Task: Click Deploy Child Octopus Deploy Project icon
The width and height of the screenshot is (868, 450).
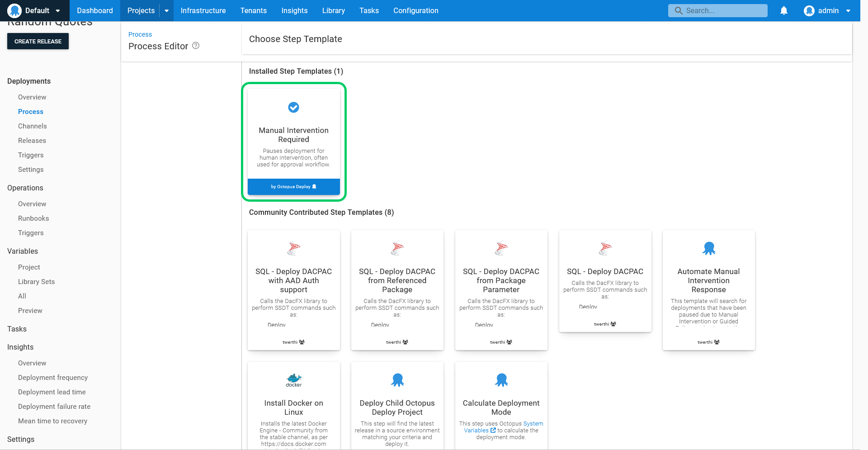Action: (397, 380)
